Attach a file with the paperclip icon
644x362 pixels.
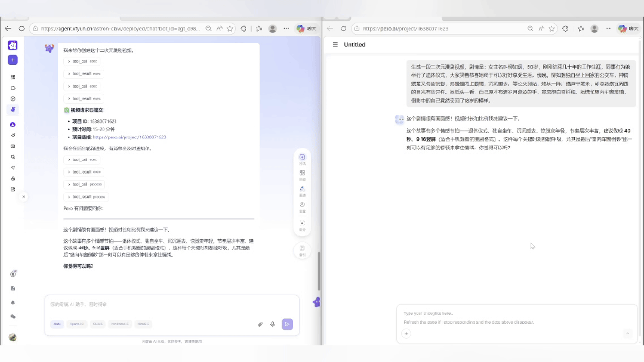tap(260, 324)
